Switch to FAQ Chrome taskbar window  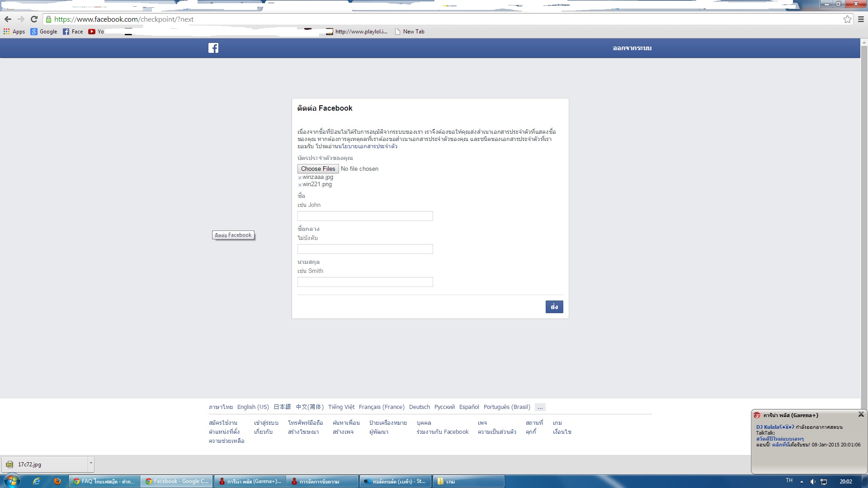[104, 481]
